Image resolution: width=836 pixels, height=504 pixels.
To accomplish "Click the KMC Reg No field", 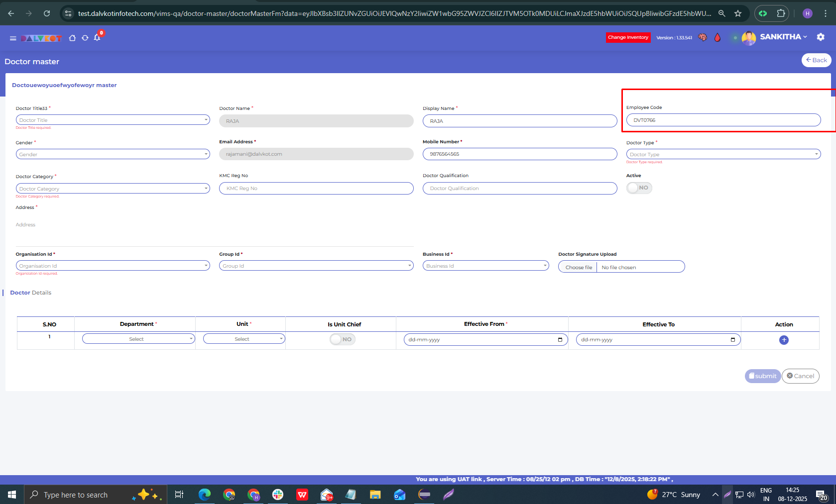I will tap(316, 188).
